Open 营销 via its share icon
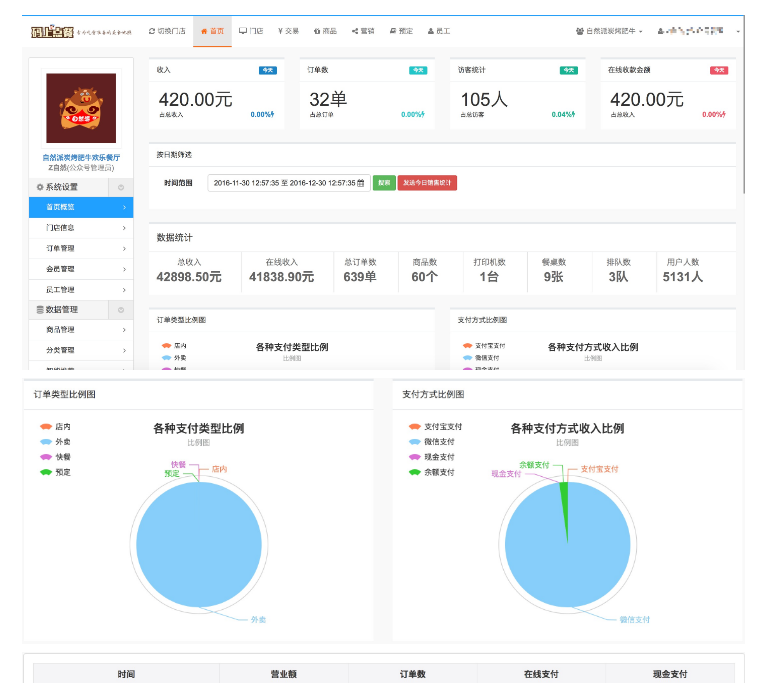 pos(355,31)
